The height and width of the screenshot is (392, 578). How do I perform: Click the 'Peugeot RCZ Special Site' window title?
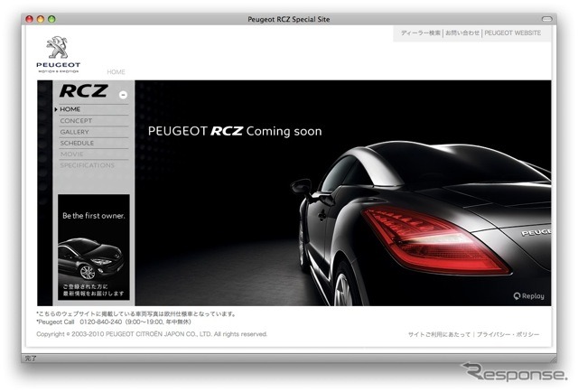coord(289,19)
